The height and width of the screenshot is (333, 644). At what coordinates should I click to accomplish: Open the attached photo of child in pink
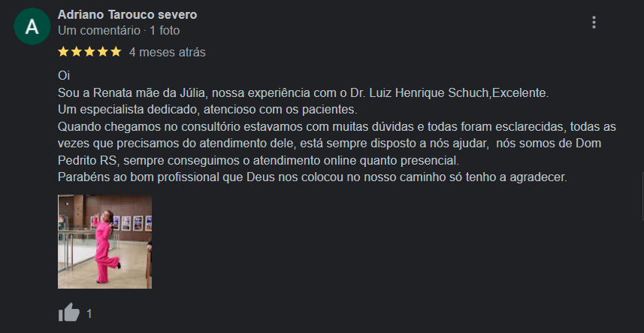pyautogui.click(x=104, y=241)
